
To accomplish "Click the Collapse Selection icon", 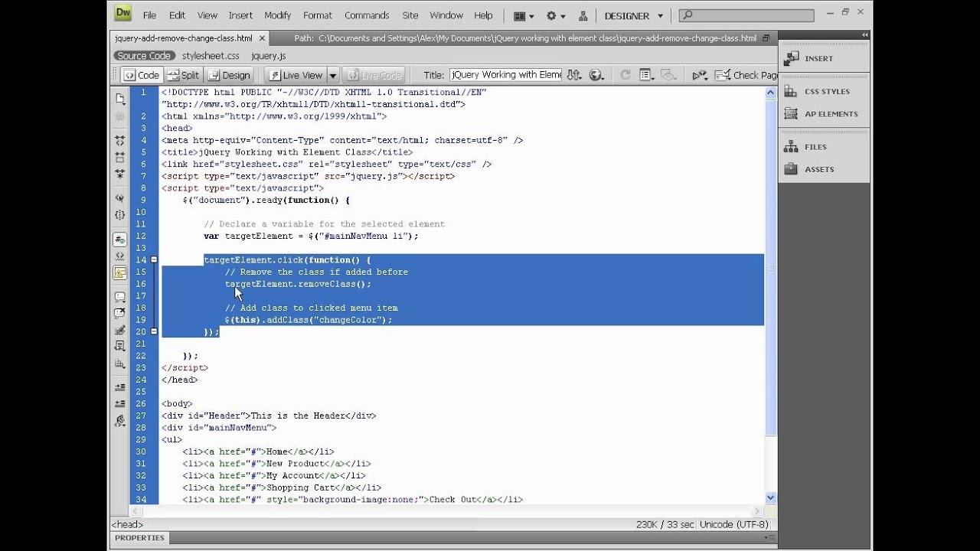I will click(x=120, y=158).
